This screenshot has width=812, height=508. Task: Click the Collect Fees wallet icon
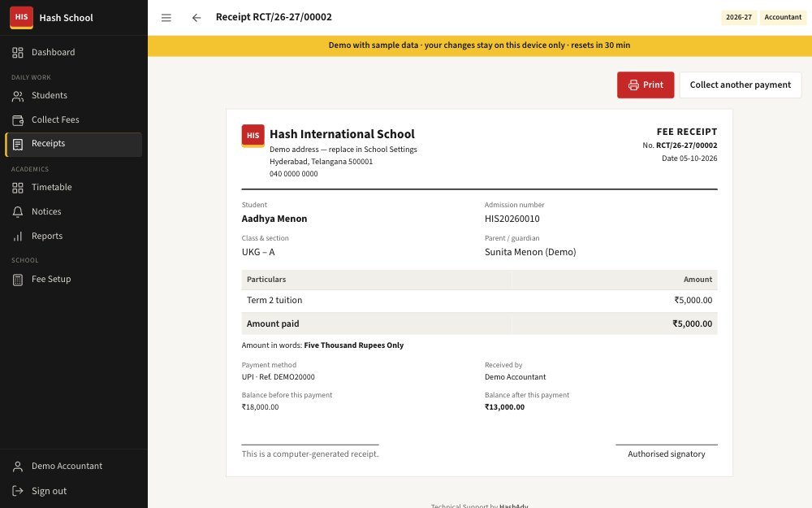[18, 120]
